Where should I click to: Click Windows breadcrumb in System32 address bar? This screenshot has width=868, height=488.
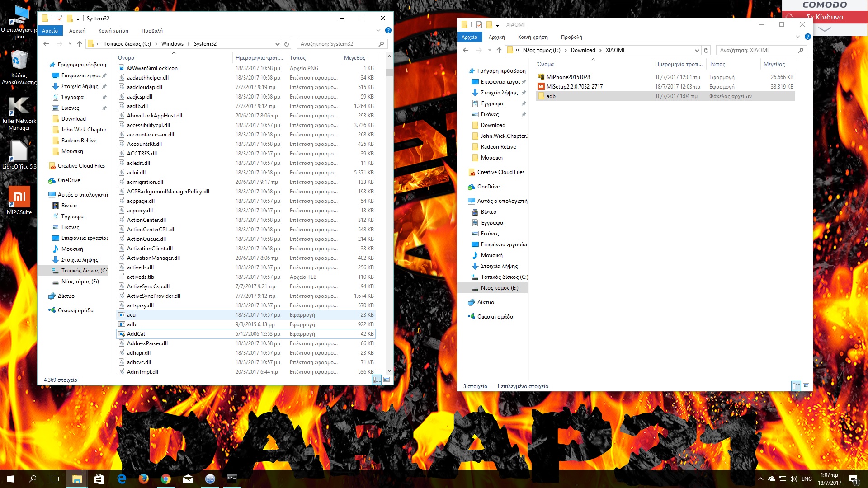click(x=172, y=44)
